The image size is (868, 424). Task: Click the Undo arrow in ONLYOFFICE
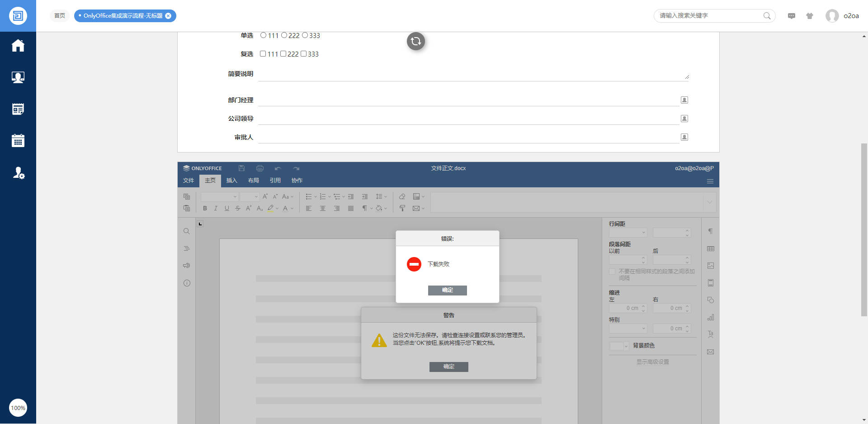click(278, 168)
